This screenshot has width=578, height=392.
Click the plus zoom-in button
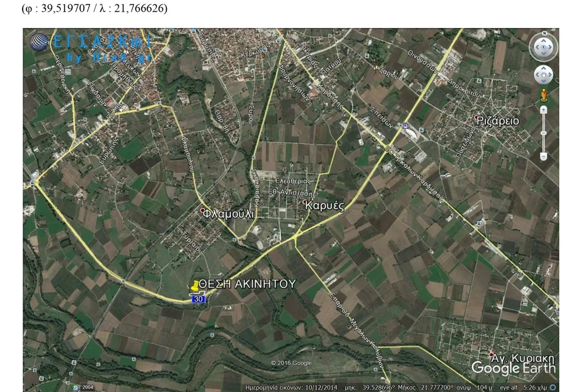[x=543, y=110]
